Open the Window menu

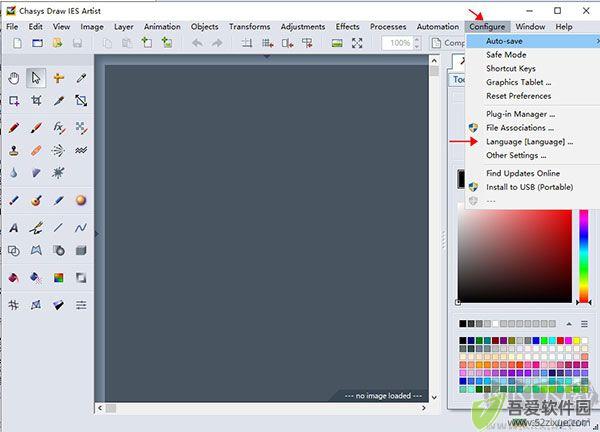pos(530,27)
